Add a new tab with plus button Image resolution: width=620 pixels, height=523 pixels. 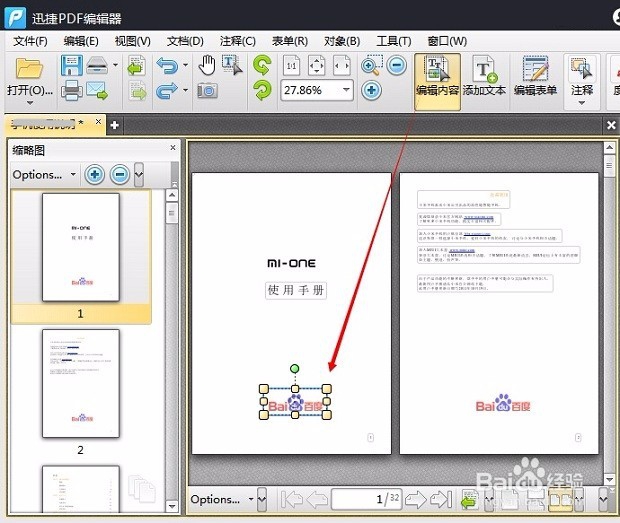(x=115, y=125)
